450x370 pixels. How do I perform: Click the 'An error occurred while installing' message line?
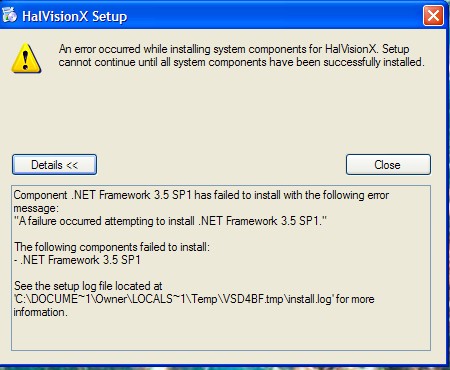[234, 49]
